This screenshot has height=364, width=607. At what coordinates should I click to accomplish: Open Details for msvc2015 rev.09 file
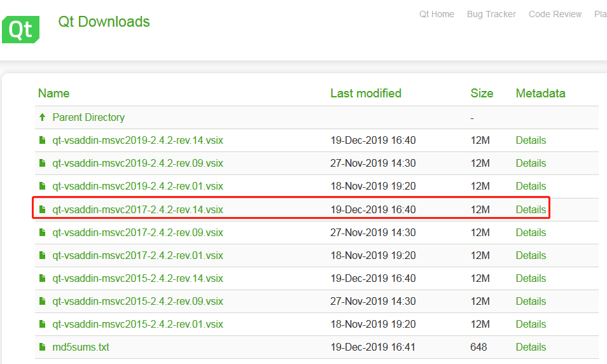(x=531, y=301)
